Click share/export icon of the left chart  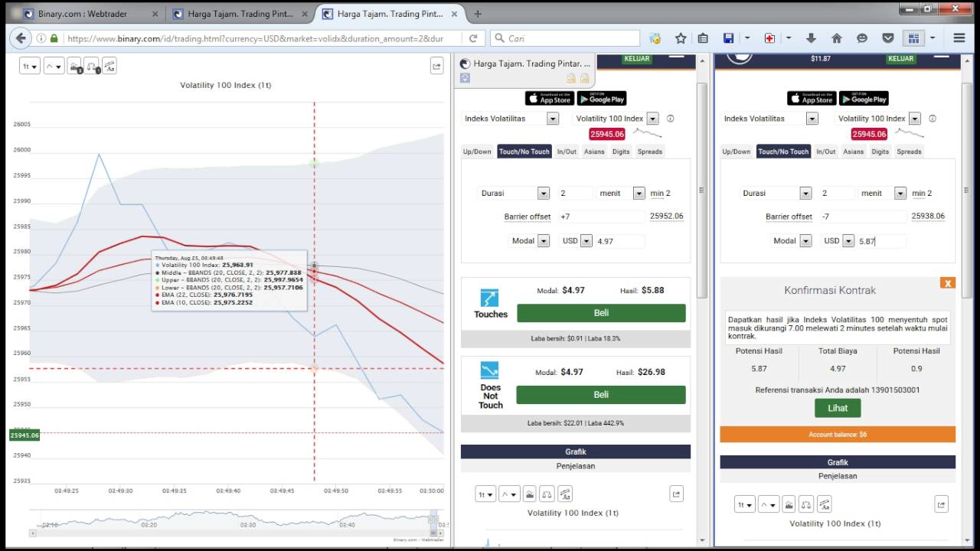click(436, 67)
